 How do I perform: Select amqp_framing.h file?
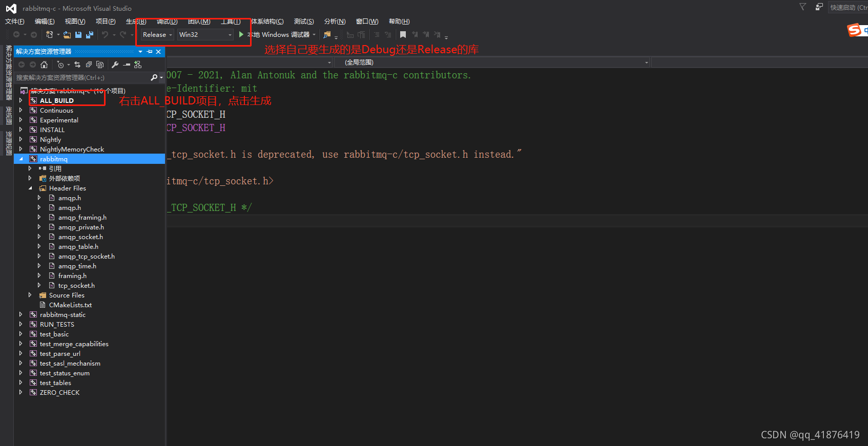(82, 217)
